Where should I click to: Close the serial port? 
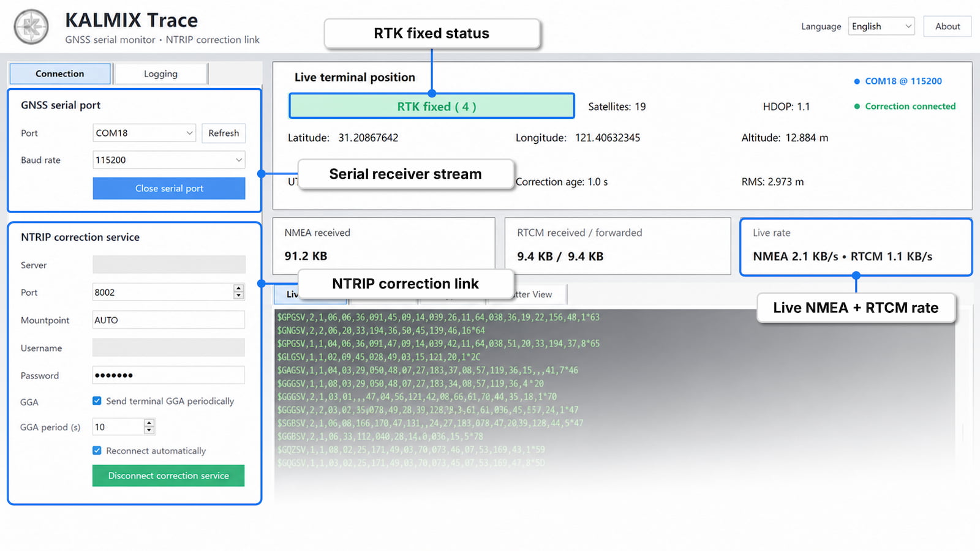point(169,189)
